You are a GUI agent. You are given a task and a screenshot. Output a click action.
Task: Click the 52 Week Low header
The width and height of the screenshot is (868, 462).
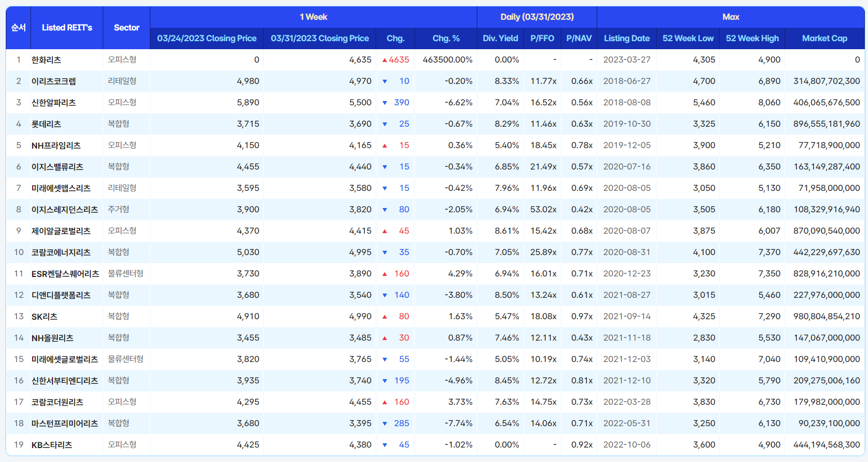[x=688, y=38]
